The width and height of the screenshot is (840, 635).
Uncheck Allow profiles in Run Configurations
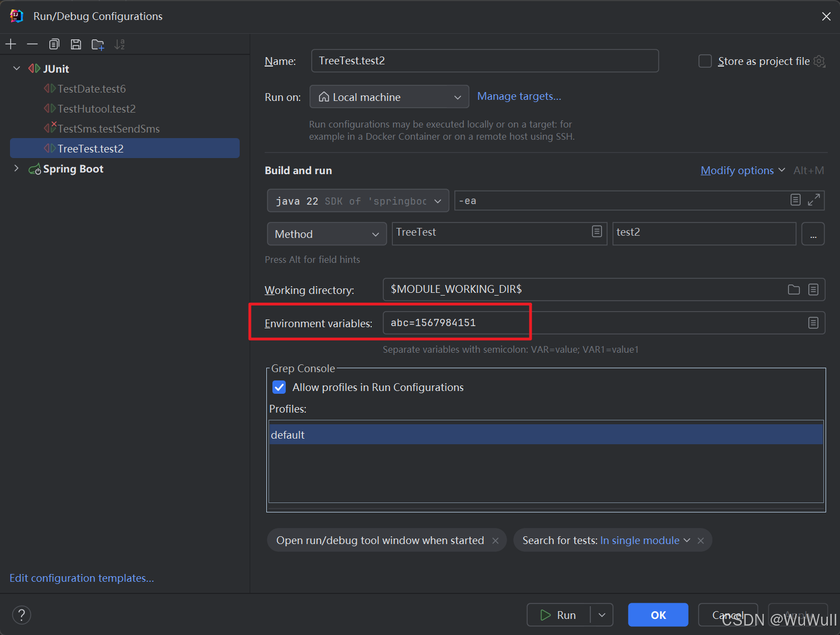(x=279, y=387)
